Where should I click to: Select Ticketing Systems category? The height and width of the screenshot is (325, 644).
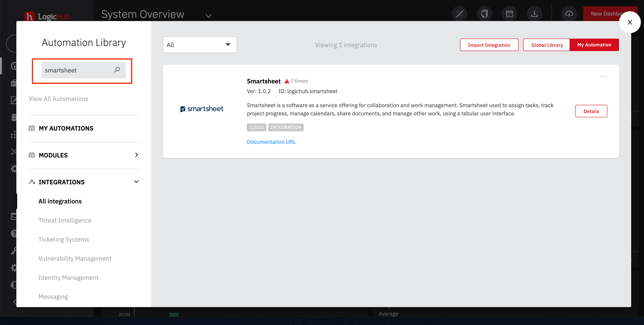tap(64, 239)
